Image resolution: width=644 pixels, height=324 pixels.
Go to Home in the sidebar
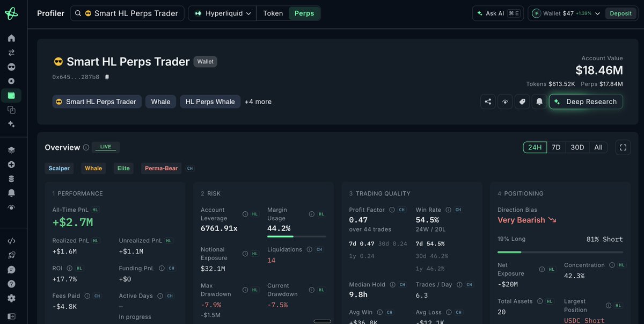coord(11,38)
